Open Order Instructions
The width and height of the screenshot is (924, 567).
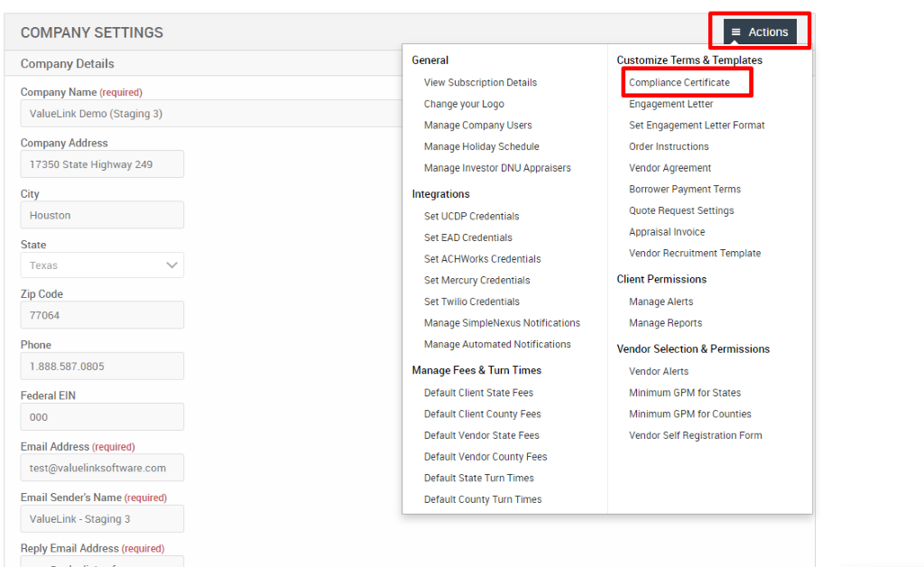coord(669,146)
